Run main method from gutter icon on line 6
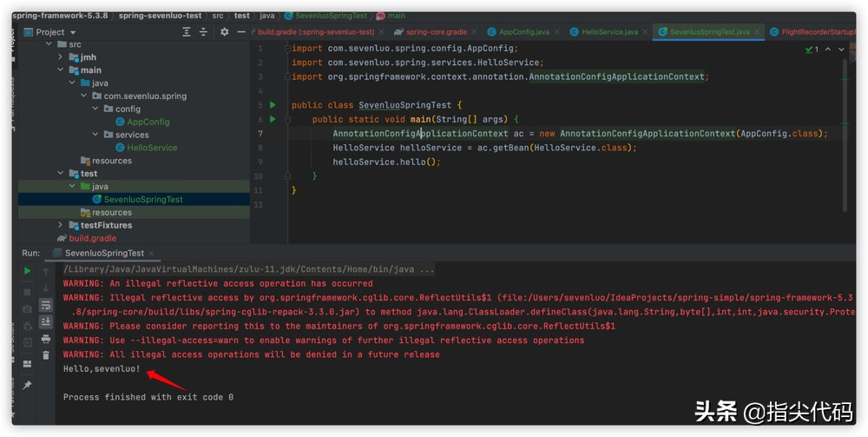 click(x=273, y=119)
